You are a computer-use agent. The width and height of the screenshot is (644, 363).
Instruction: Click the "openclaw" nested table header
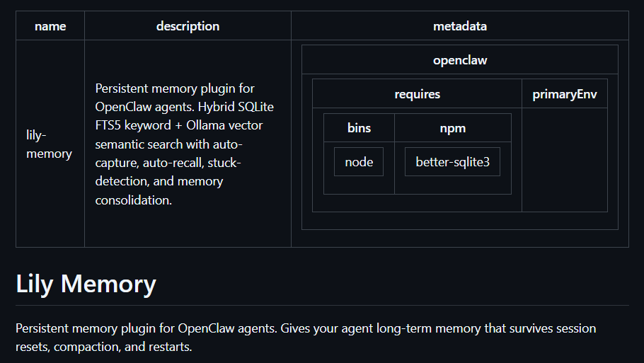pos(460,60)
